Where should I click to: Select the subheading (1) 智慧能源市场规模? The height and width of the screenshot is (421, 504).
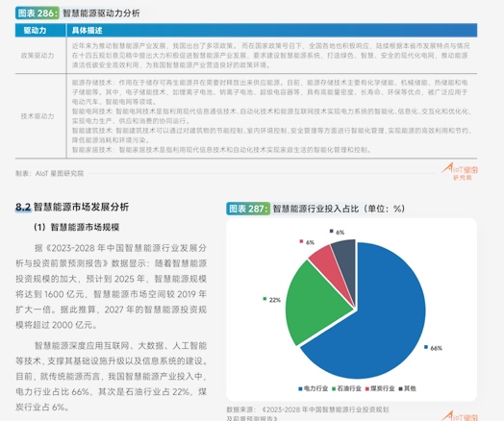[x=77, y=228]
